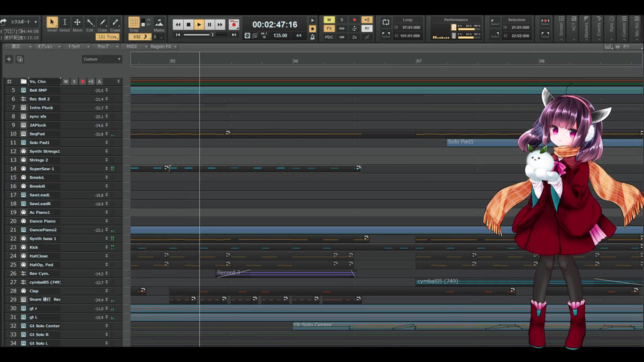
Task: Open the クリップ menu
Action: [x=106, y=46]
